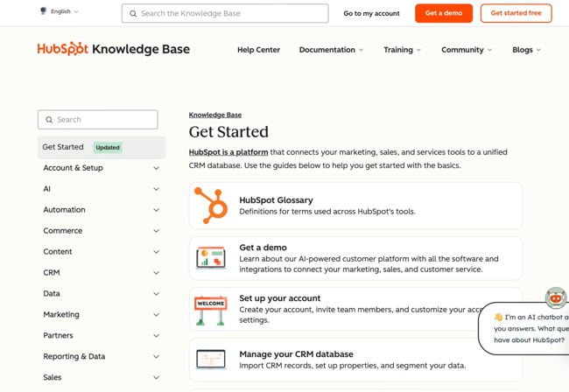Viewport: 569px width, 392px height.
Task: Expand the Automation section
Action: [102, 210]
